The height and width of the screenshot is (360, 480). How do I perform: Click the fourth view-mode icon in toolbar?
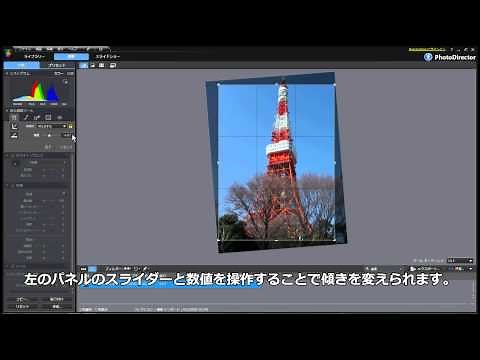pos(113,65)
